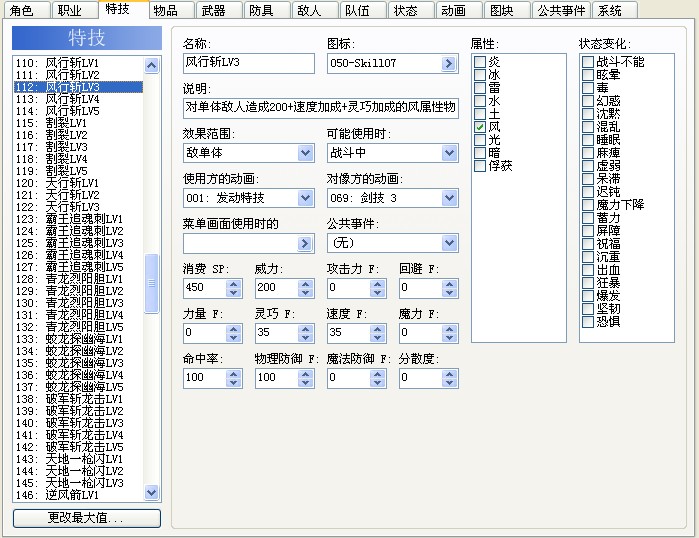The width and height of the screenshot is (699, 538).
Task: Open the icon picker arrow beside 050-Skill07
Action: coord(448,64)
